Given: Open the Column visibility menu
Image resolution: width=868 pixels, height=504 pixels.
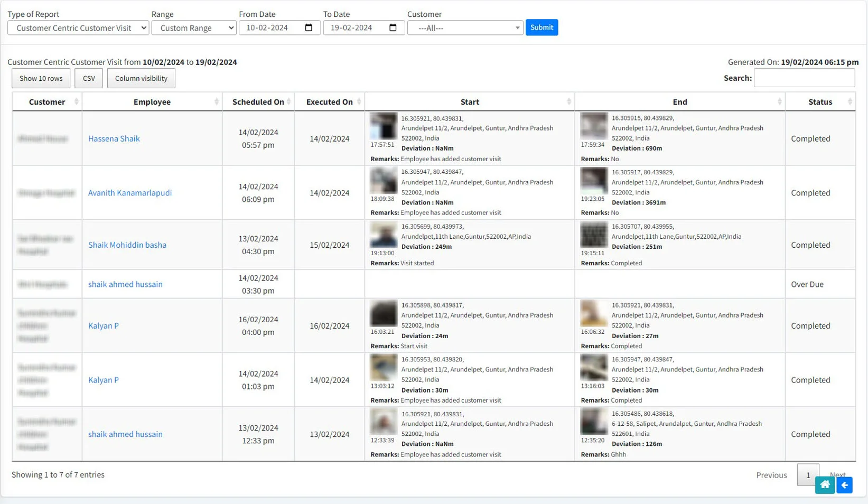Looking at the screenshot, I should pyautogui.click(x=141, y=78).
